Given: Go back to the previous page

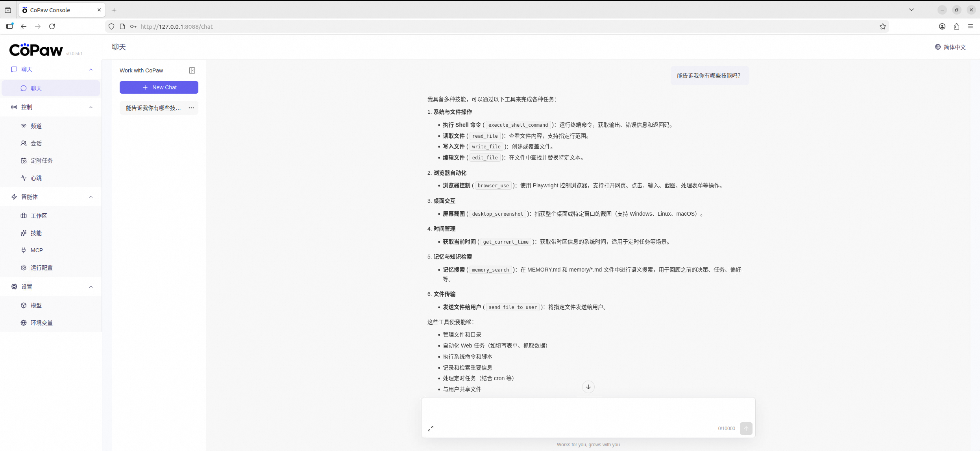Looking at the screenshot, I should click(x=24, y=26).
